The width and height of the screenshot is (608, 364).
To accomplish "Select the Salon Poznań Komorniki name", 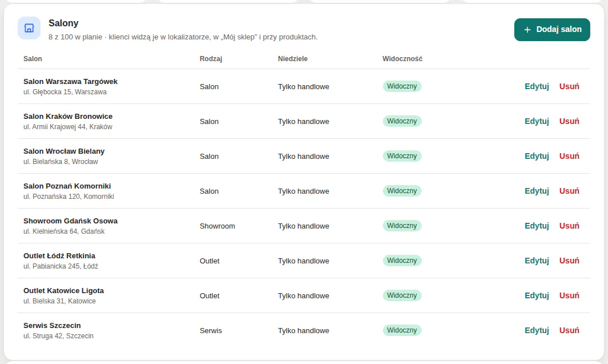I will tap(67, 186).
